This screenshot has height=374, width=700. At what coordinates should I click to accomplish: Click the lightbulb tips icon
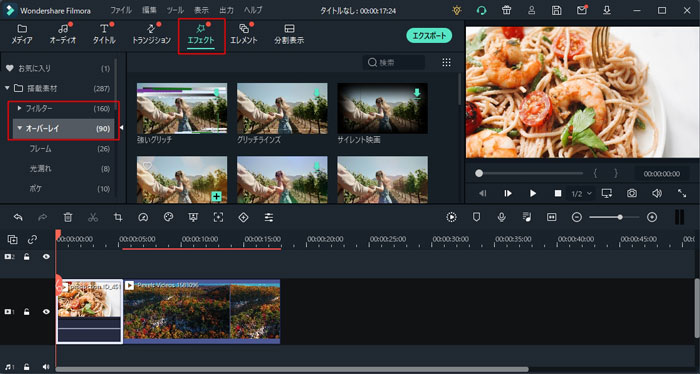457,10
